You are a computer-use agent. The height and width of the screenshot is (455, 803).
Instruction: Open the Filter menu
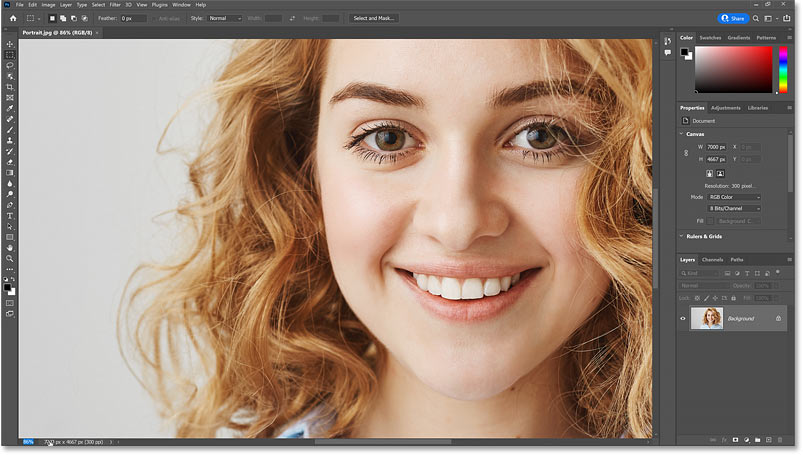click(x=115, y=5)
